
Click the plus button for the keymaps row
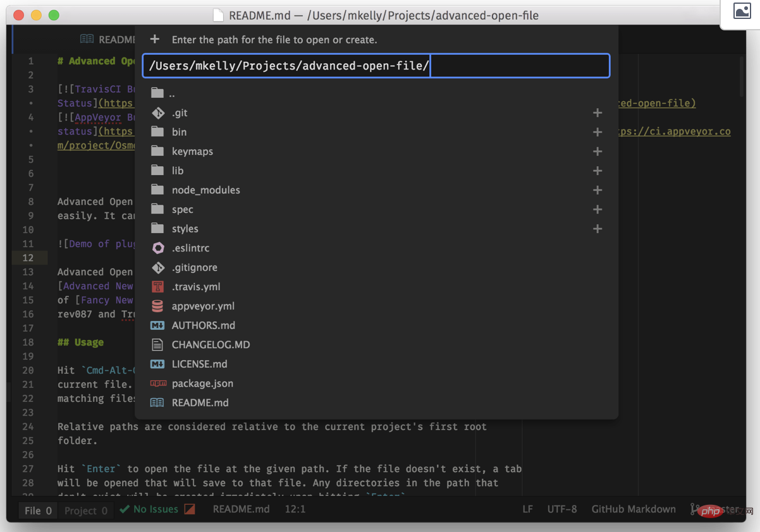(597, 152)
